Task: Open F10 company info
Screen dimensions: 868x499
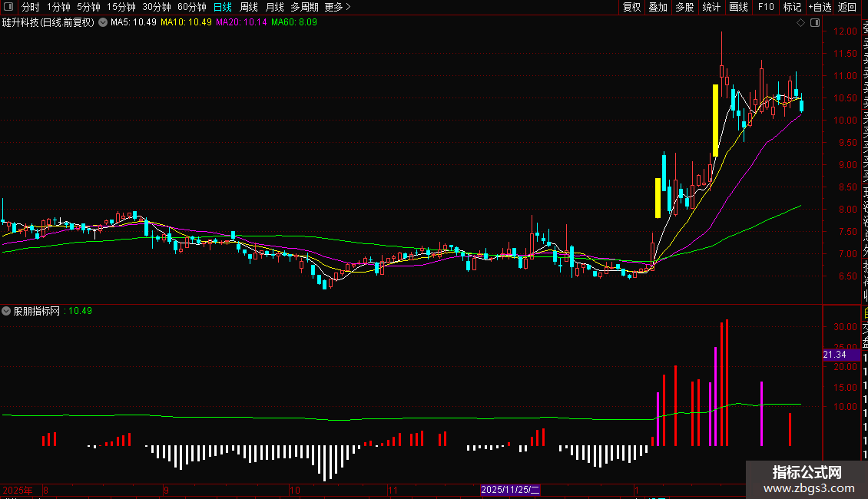Action: coord(766,7)
